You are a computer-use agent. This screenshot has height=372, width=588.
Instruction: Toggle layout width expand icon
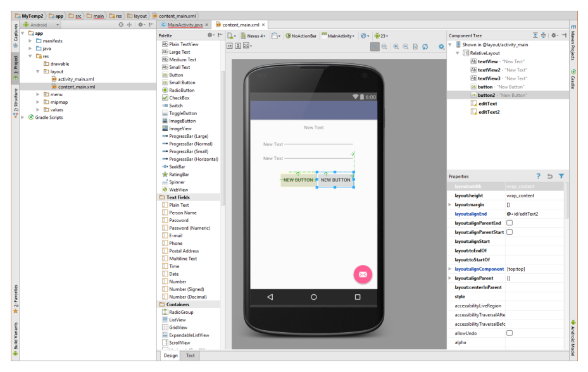coord(230,46)
